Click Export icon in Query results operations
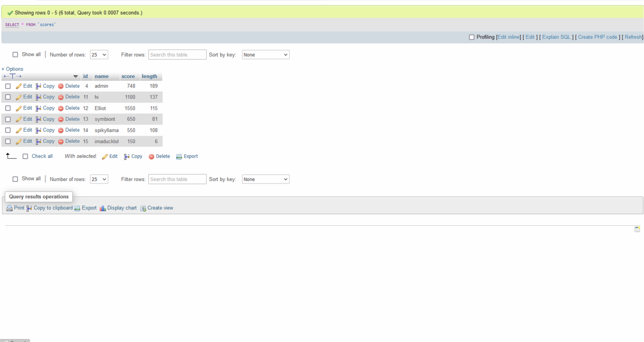644x342 pixels. pyautogui.click(x=77, y=208)
